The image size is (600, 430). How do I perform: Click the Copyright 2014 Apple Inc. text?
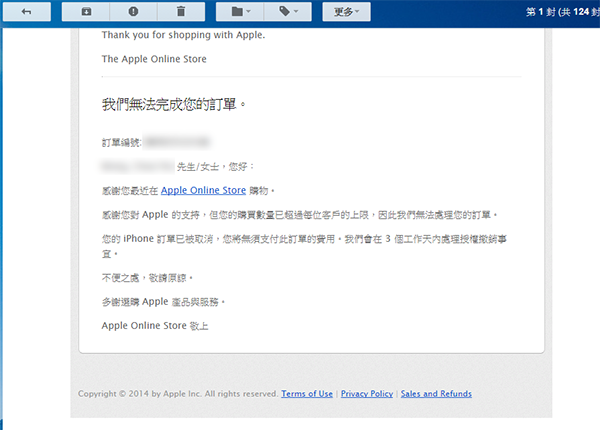click(x=177, y=394)
